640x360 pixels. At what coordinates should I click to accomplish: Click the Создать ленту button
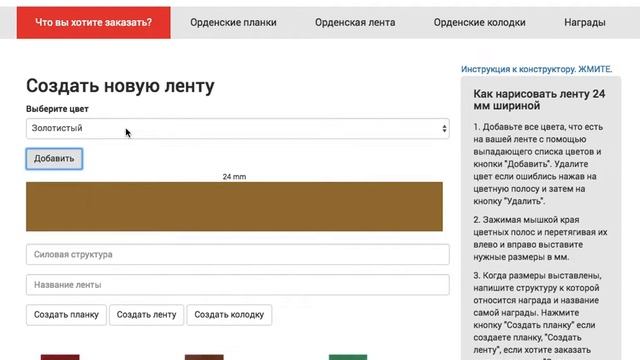click(146, 315)
